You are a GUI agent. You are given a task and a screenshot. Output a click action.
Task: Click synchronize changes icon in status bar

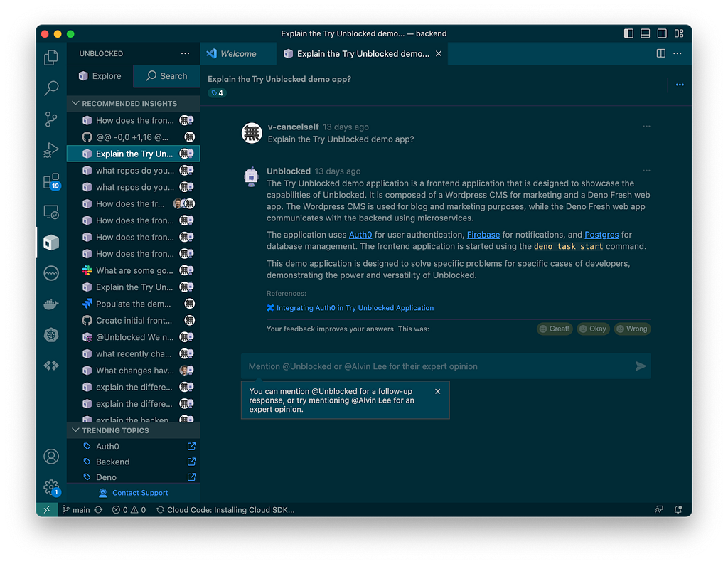click(x=98, y=510)
